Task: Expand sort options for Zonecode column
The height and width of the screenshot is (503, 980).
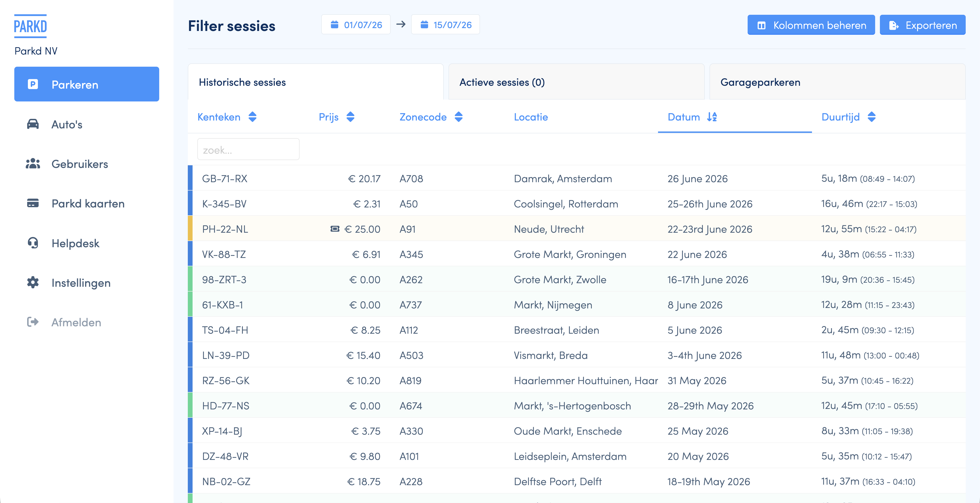Action: click(x=459, y=117)
